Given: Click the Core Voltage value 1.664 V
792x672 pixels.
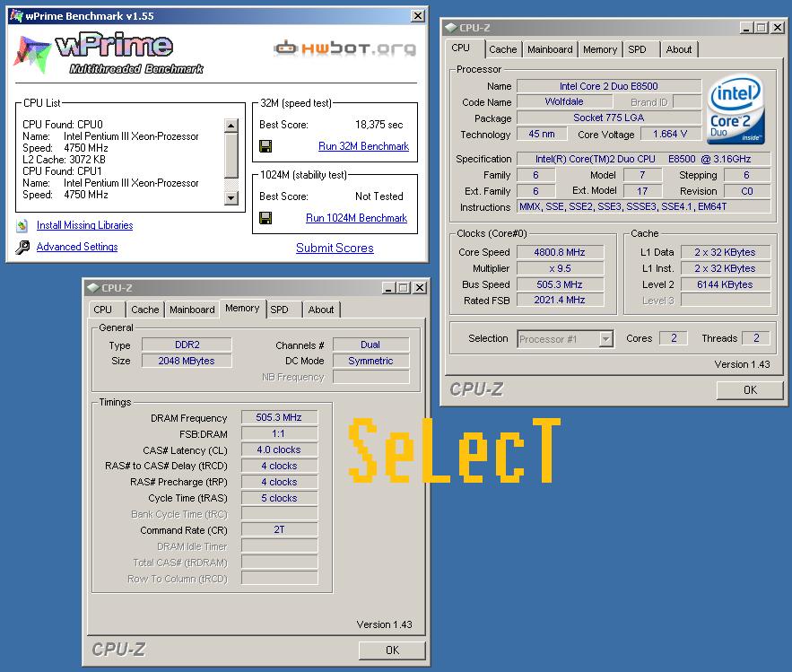Looking at the screenshot, I should [670, 134].
